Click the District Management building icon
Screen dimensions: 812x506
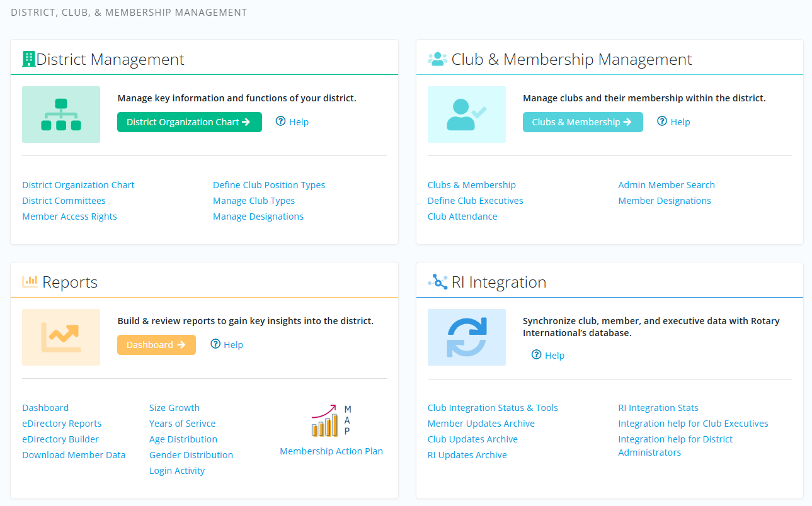29,59
